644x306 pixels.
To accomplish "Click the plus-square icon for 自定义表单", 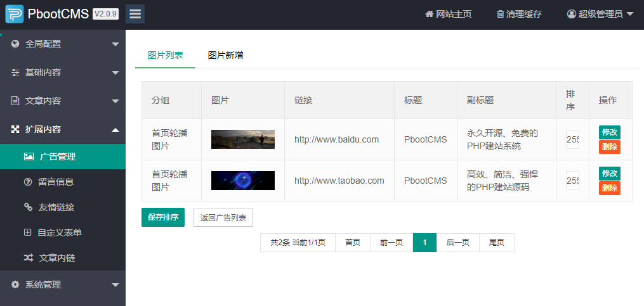I will 28,233.
